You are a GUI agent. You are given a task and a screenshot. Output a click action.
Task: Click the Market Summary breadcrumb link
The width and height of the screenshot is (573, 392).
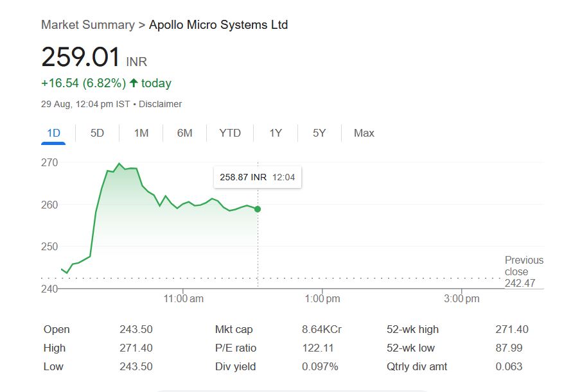click(87, 25)
